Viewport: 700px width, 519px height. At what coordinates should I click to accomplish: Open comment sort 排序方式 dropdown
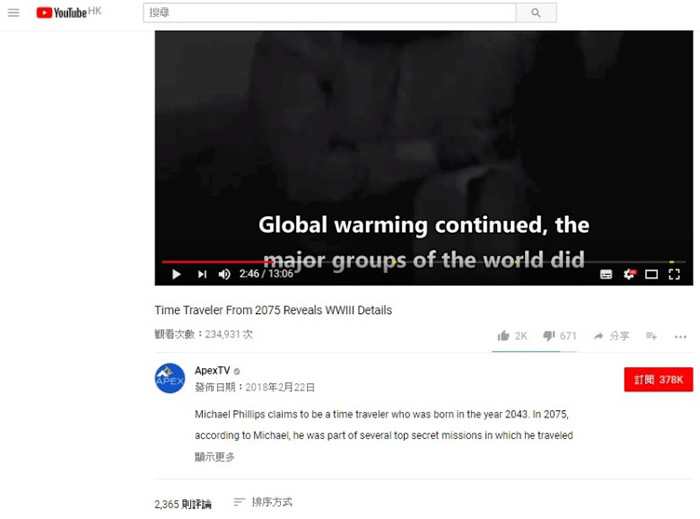pos(263,502)
